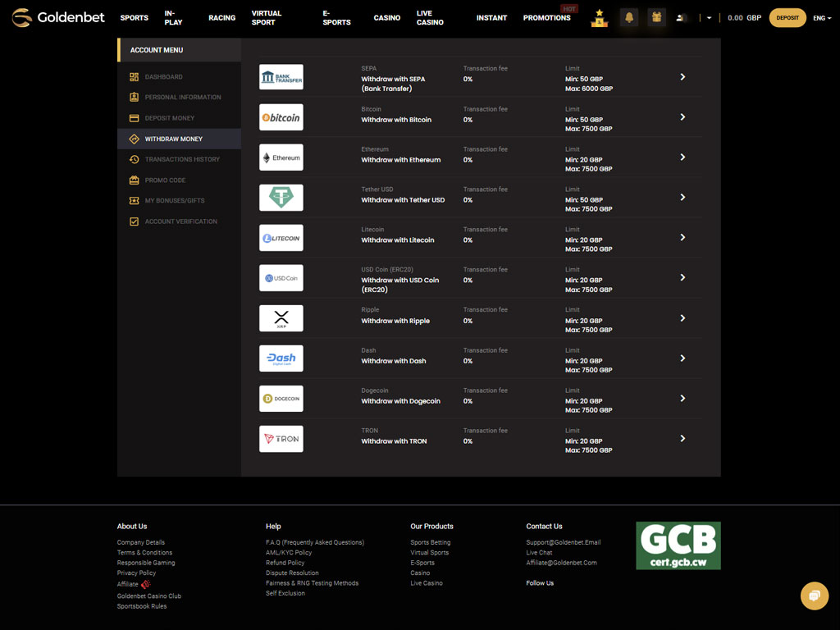Open the Sportsbook Rules link

142,606
